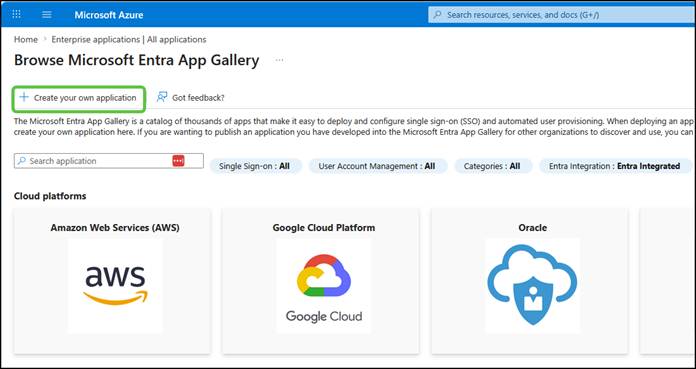Open the ellipsis menu beside page title

pos(279,60)
